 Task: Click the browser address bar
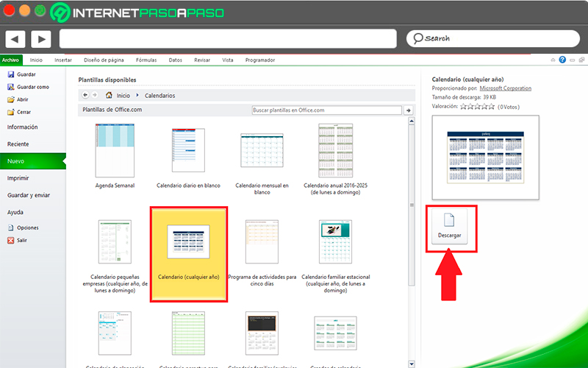pos(228,39)
